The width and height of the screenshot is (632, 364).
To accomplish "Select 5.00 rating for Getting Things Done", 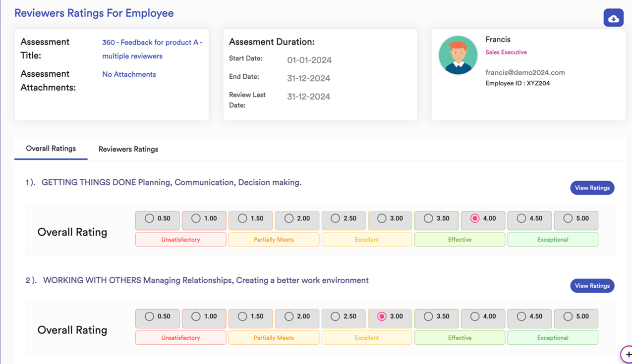I will click(x=568, y=218).
